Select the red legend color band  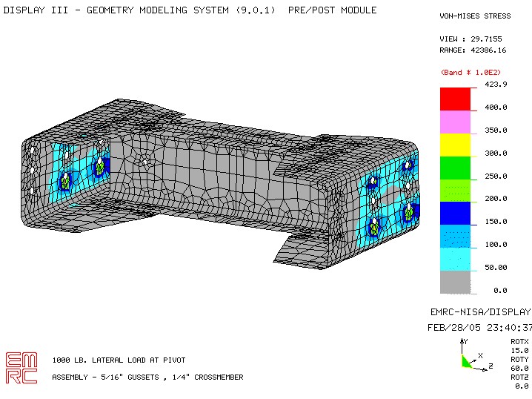tap(455, 99)
